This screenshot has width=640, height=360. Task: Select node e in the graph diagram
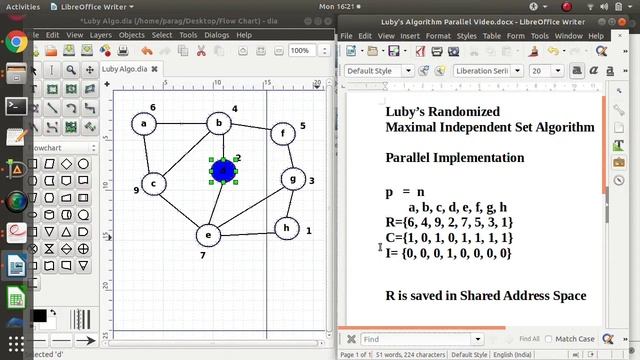click(x=209, y=235)
